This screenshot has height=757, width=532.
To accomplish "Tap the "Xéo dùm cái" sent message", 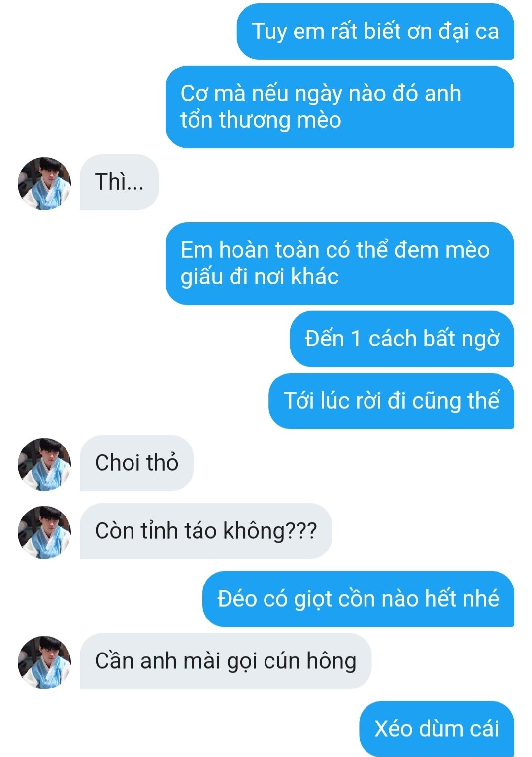I will [436, 729].
